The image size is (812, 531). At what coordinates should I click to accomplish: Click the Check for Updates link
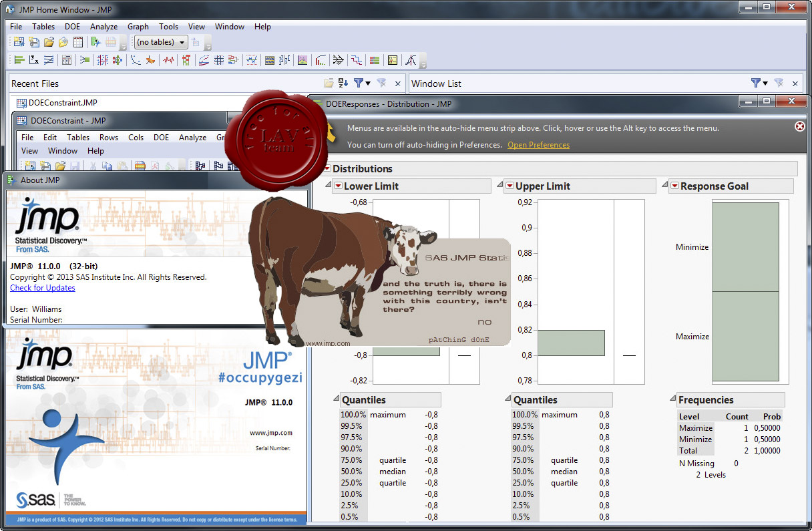pos(42,288)
